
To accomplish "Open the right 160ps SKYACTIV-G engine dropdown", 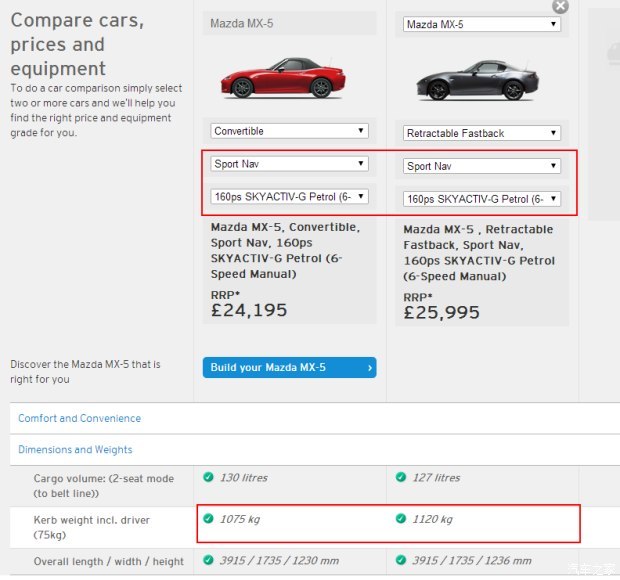I will [482, 199].
